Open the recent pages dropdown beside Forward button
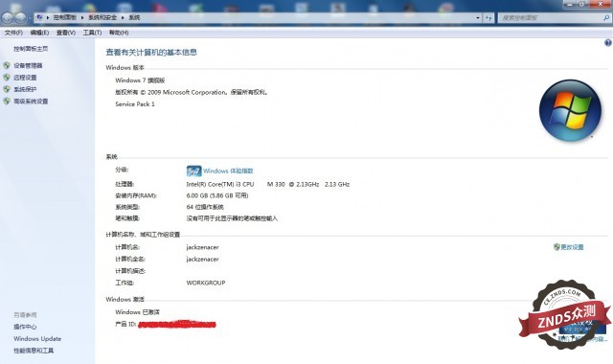The height and width of the screenshot is (364, 613). (30, 18)
